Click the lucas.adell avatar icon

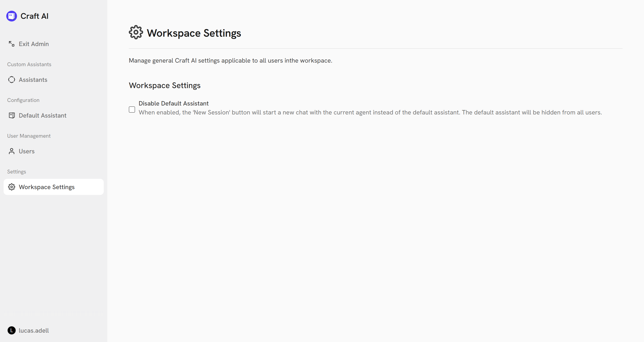point(11,330)
